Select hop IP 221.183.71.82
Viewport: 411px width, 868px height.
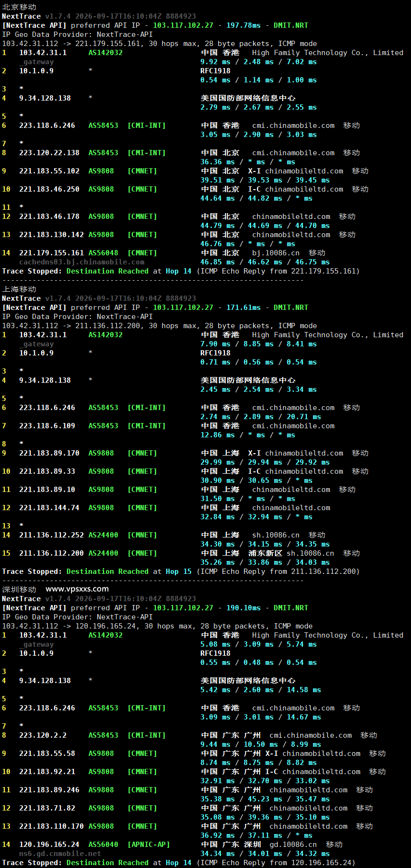(47, 808)
